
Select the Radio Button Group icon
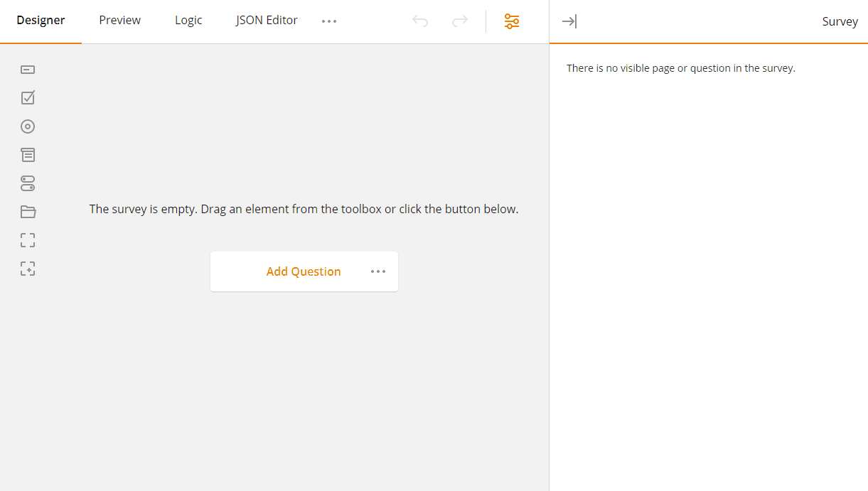coord(27,126)
